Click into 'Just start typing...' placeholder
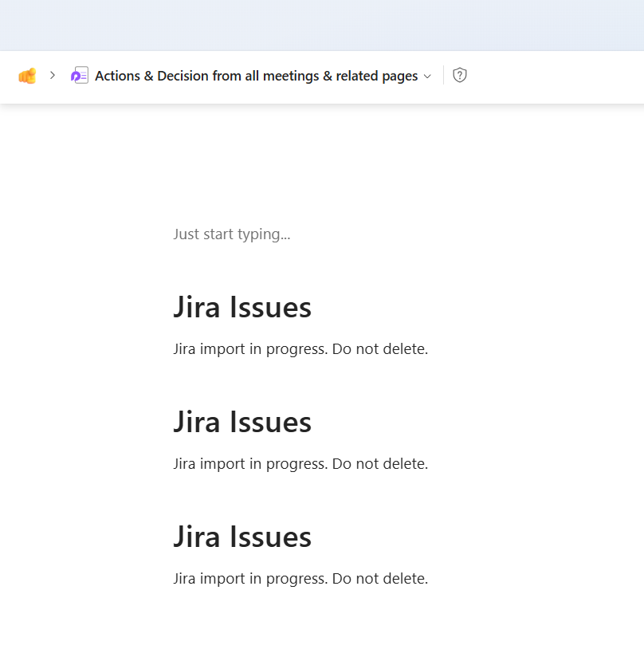This screenshot has width=644, height=653. 231,234
